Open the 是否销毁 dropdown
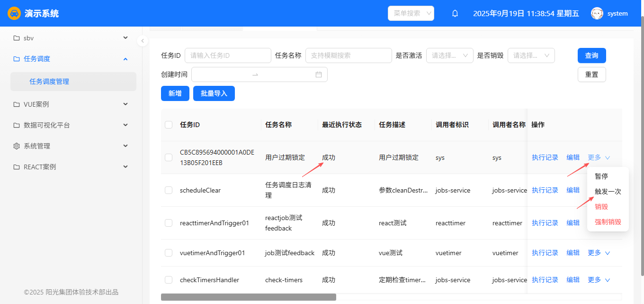 (531, 55)
